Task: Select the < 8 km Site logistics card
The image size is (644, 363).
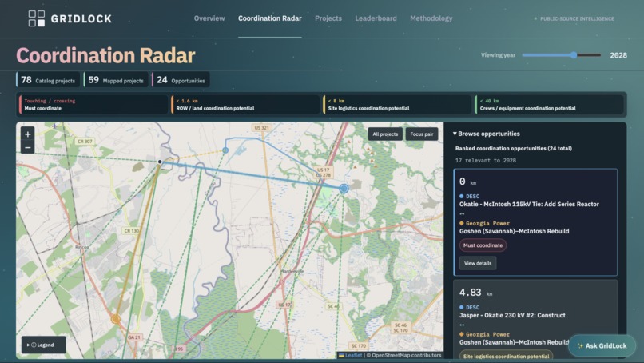Action: click(x=397, y=105)
